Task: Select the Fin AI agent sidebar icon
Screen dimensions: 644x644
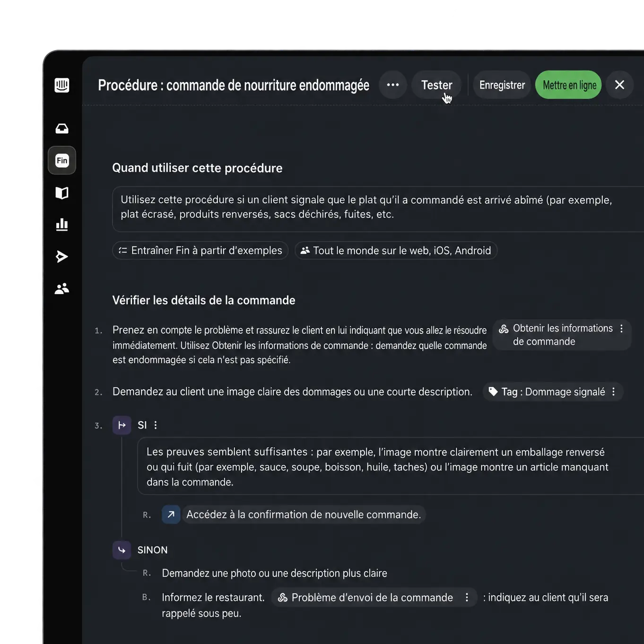Action: [62, 161]
